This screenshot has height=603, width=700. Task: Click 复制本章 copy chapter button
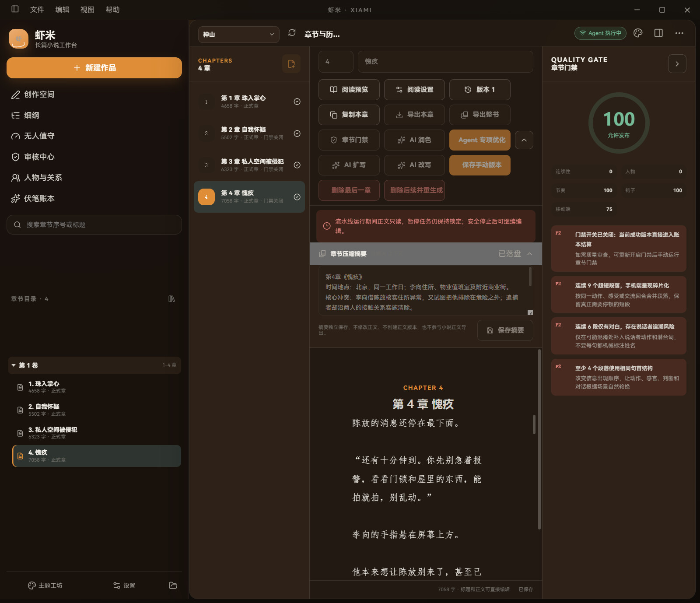click(349, 115)
